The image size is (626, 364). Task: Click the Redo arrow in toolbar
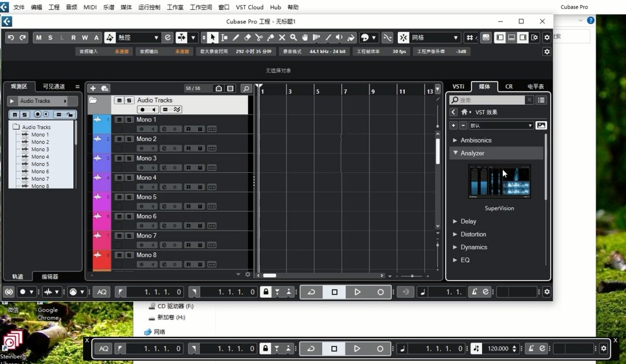pos(23,38)
